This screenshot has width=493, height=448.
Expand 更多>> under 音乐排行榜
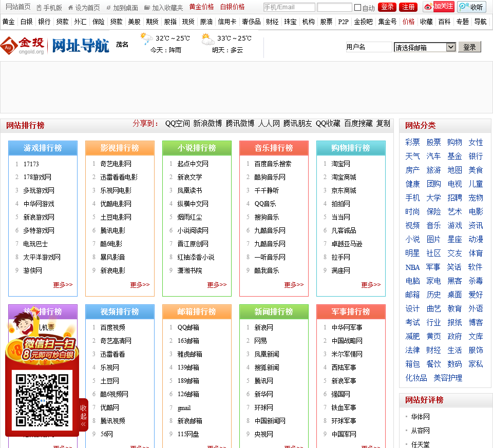[x=294, y=285]
